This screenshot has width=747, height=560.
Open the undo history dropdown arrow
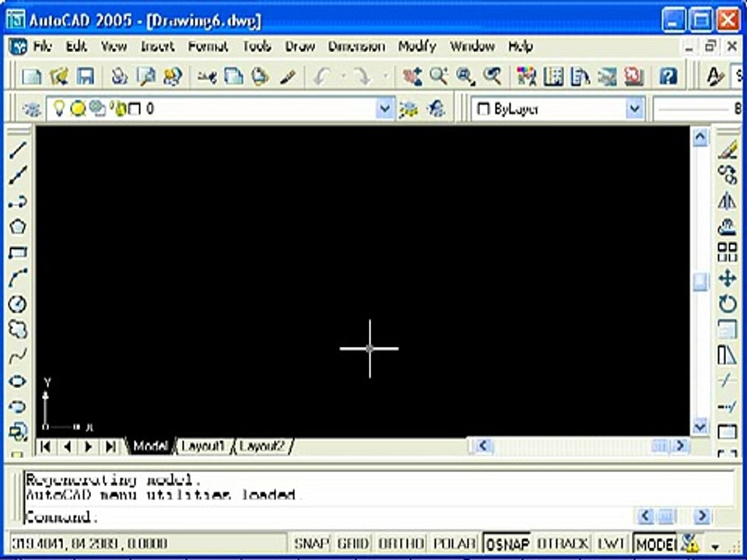(x=343, y=76)
